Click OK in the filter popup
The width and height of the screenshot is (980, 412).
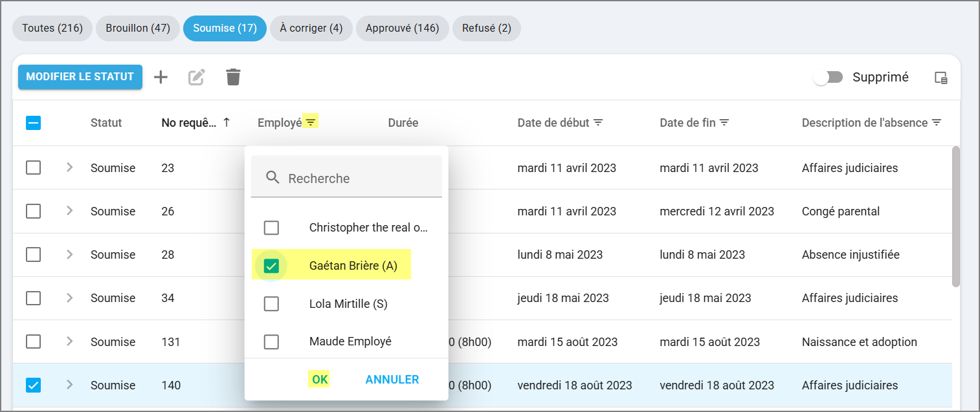click(x=320, y=380)
